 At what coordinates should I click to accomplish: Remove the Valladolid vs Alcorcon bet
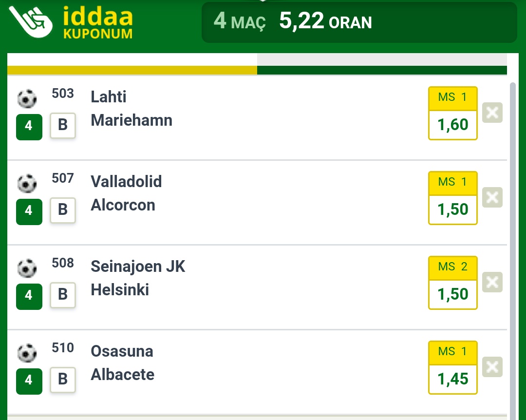(492, 197)
